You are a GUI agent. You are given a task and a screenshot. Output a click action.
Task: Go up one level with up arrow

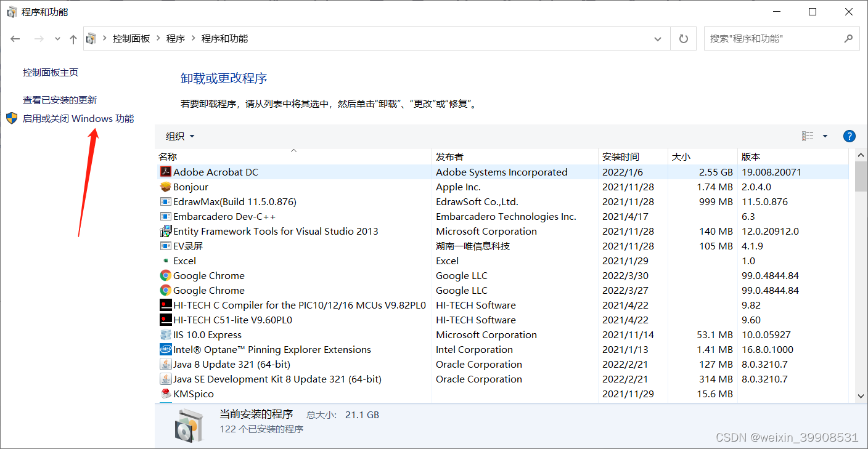[73, 39]
